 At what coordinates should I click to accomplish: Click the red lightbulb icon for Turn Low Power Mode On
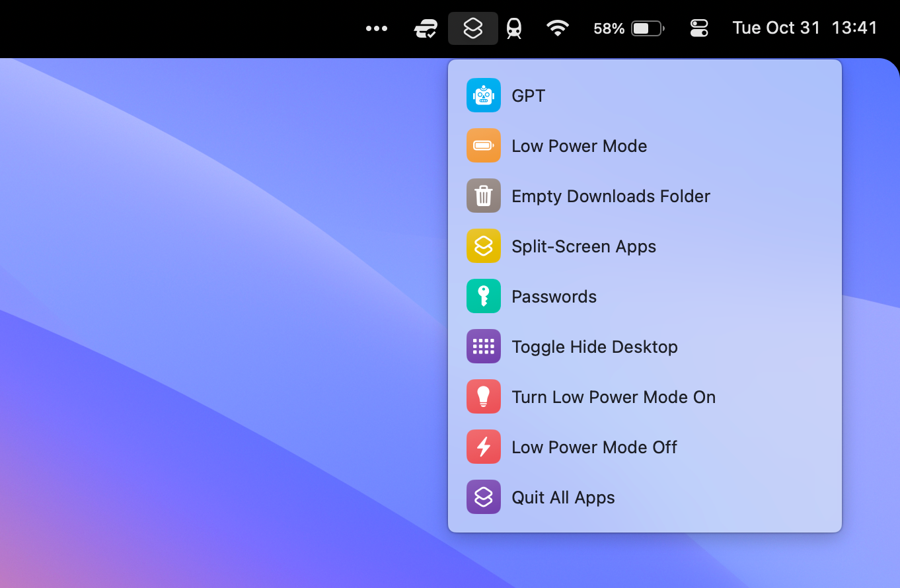pos(483,396)
